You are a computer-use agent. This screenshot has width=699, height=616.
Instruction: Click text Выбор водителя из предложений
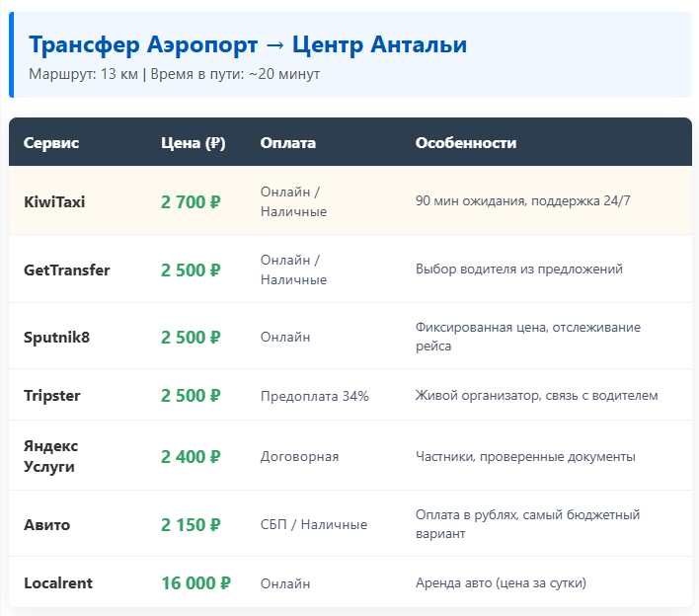(x=519, y=269)
